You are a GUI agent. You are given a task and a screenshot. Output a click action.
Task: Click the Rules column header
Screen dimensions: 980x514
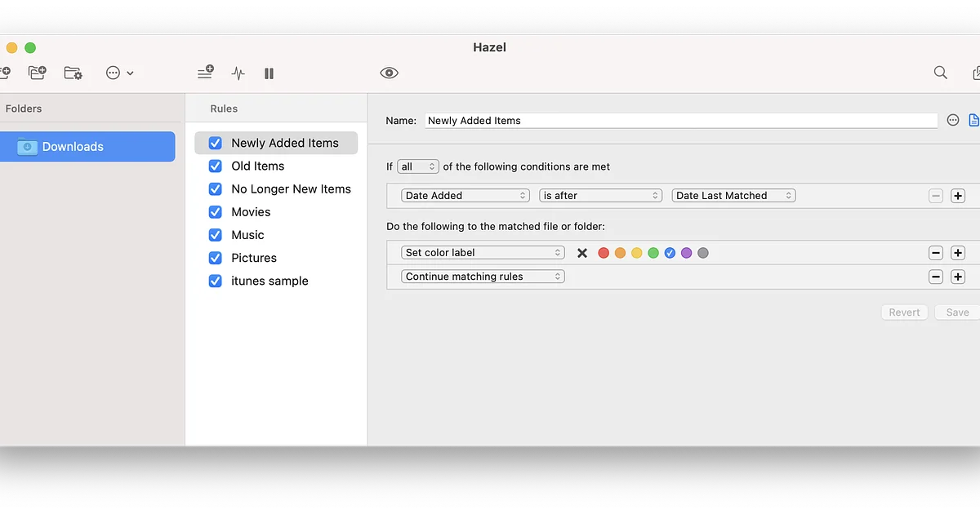(224, 109)
